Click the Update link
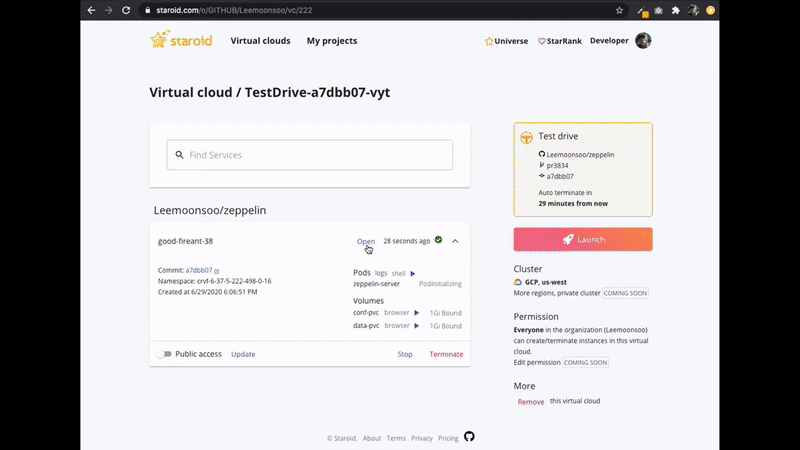The width and height of the screenshot is (800, 450). pos(243,354)
